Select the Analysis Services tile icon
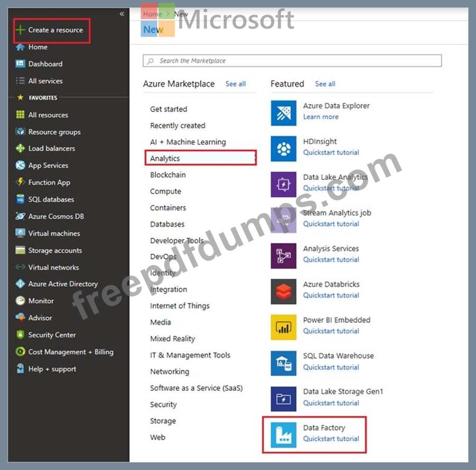This screenshot has width=476, height=470. (x=284, y=256)
